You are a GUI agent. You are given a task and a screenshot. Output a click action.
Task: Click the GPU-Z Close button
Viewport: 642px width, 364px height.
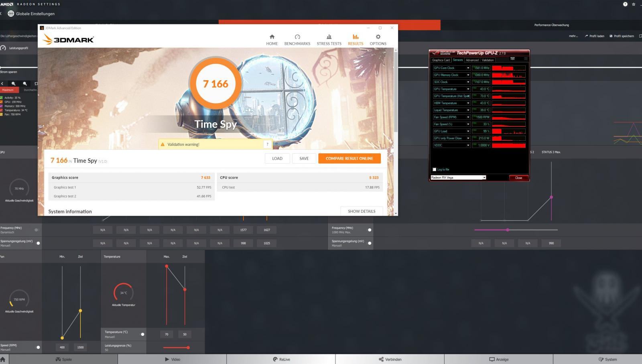518,178
